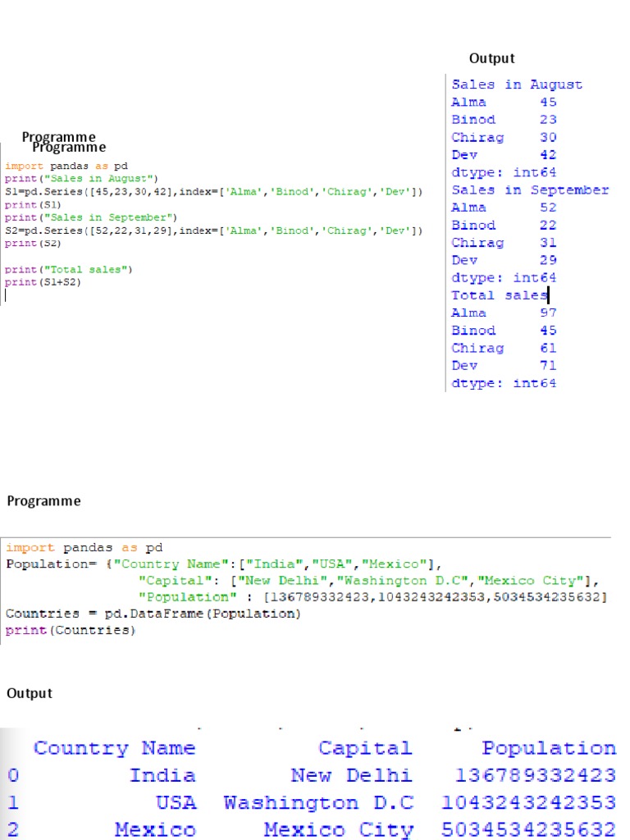
Task: Click the Output heading above the countries table
Action: tap(30, 693)
